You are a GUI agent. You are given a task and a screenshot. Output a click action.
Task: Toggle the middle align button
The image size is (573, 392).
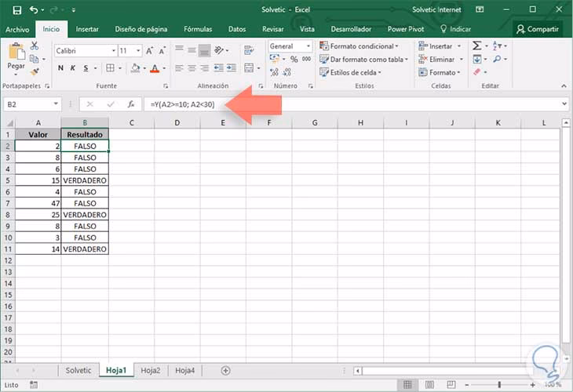point(192,48)
